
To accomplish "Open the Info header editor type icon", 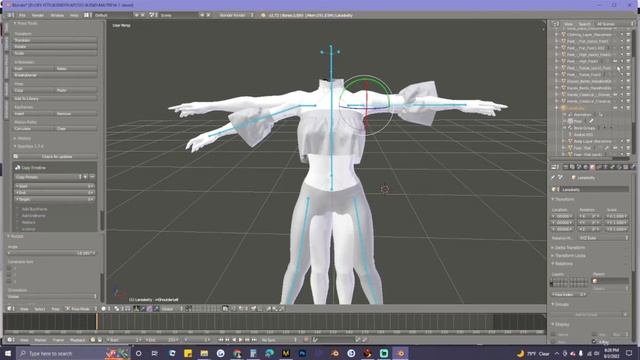I will [x=10, y=15].
